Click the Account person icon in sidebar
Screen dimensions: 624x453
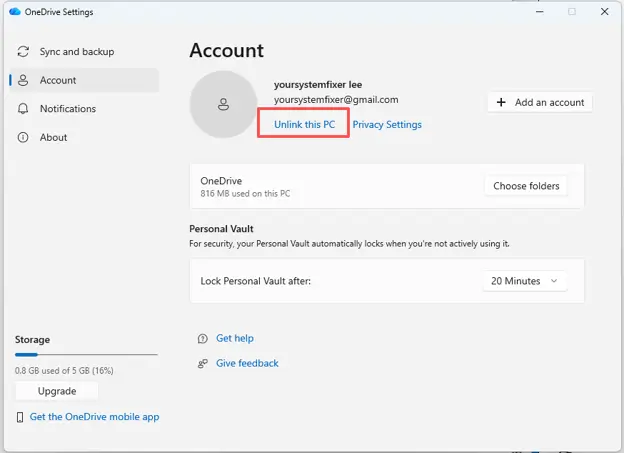[x=23, y=80]
